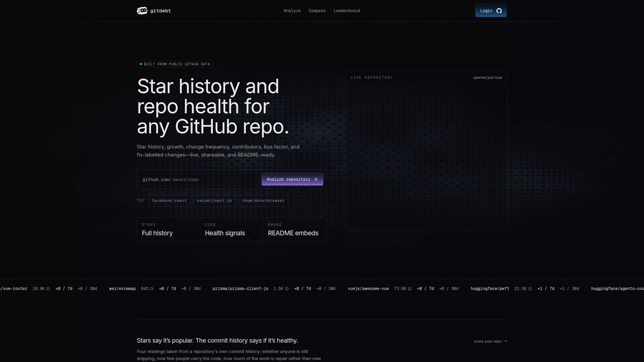This screenshot has width=644, height=362.
Task: Open the Analyze nav item
Action: [292, 11]
